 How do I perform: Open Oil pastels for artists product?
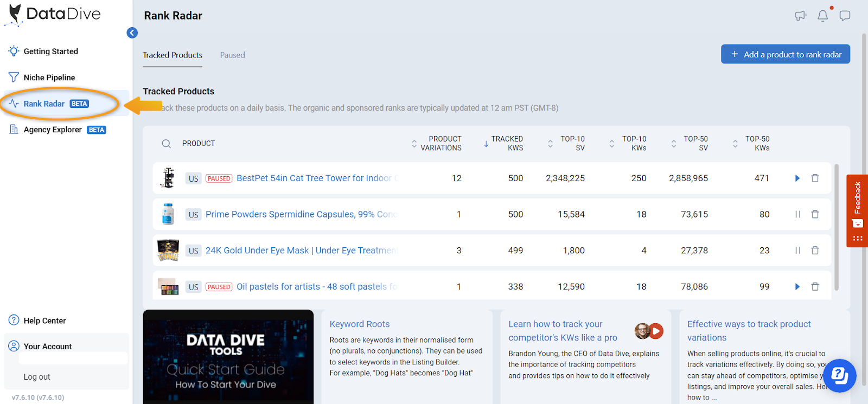click(317, 287)
